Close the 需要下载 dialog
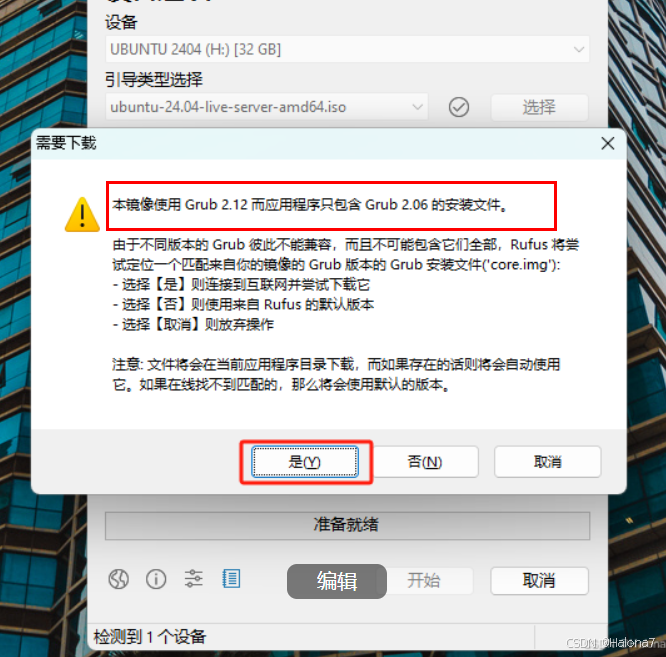This screenshot has width=666, height=657. (x=608, y=144)
